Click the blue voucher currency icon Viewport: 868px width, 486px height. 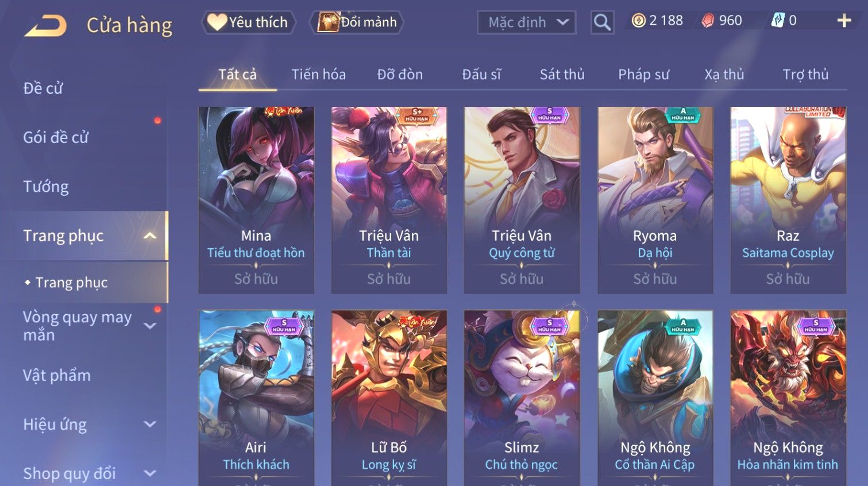pos(777,21)
